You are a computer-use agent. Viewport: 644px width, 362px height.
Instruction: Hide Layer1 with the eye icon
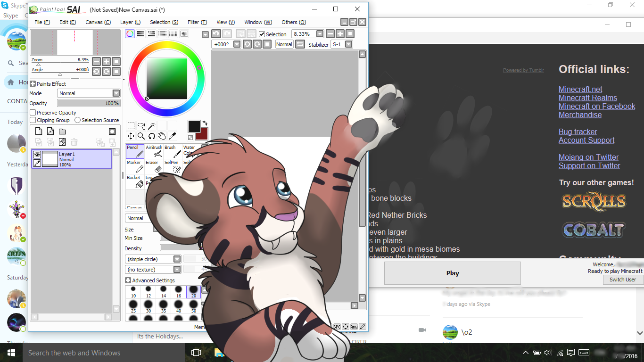click(37, 154)
